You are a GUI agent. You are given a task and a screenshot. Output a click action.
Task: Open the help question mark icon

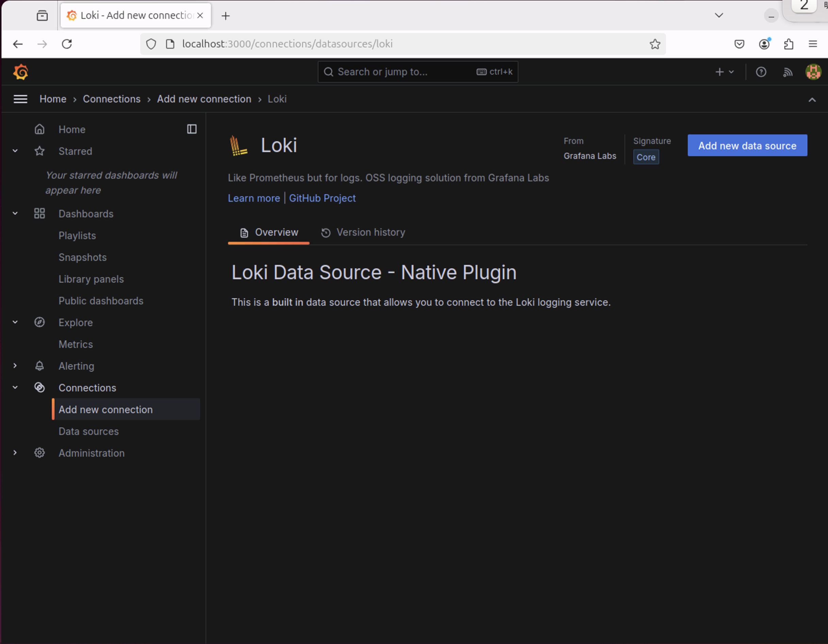[761, 72]
